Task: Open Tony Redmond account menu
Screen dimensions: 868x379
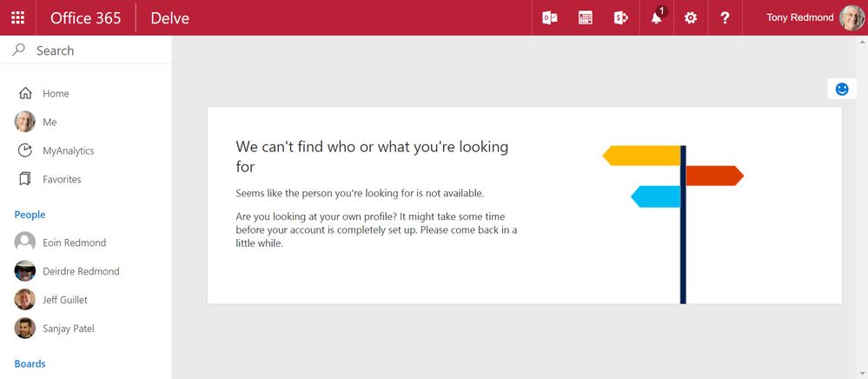Action: click(x=814, y=17)
